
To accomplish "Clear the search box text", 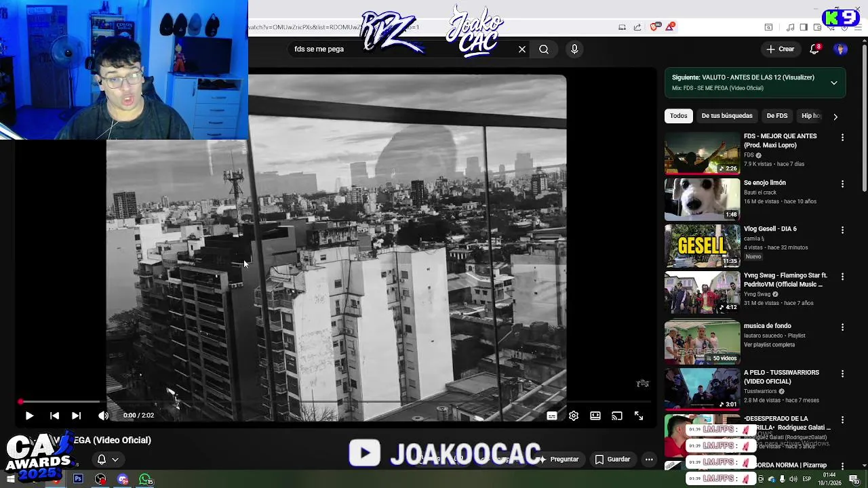I will (522, 49).
